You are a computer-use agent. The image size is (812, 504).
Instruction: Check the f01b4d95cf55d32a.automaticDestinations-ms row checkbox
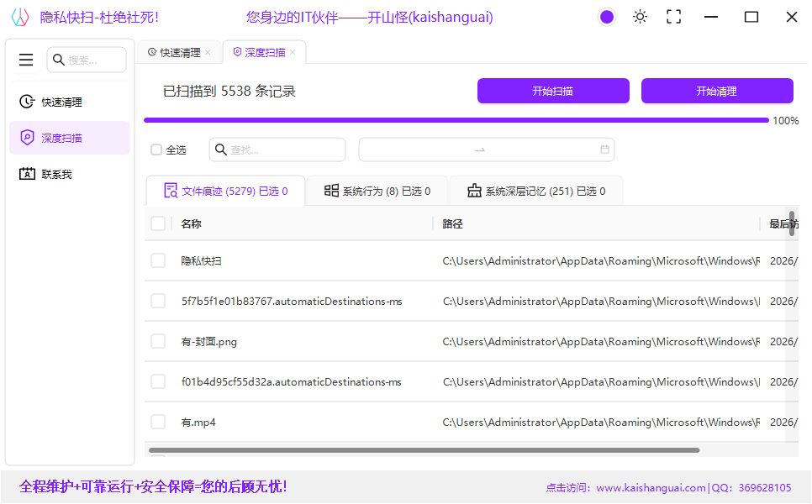(158, 381)
